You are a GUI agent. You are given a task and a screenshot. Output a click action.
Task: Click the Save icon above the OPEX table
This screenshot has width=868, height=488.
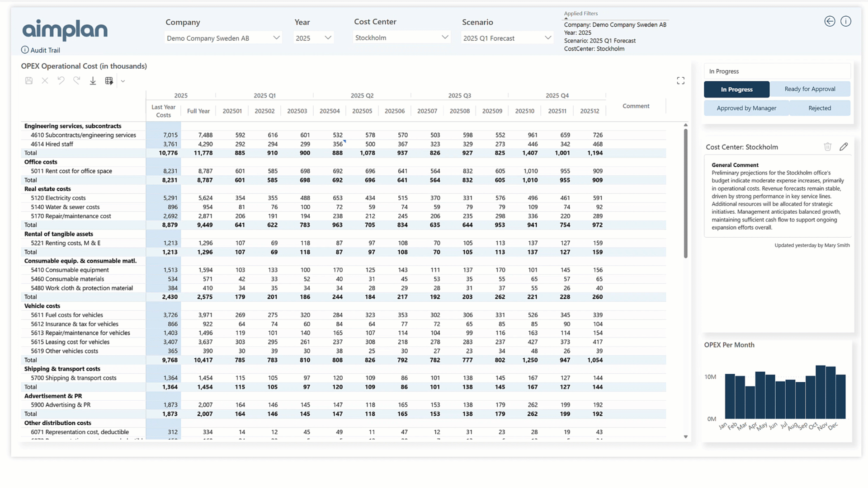tap(28, 80)
